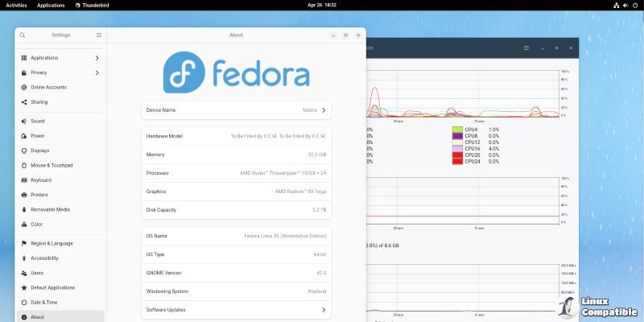Click the CPU4 green color swatch
Image resolution: width=644 pixels, height=322 pixels.
coord(457,130)
